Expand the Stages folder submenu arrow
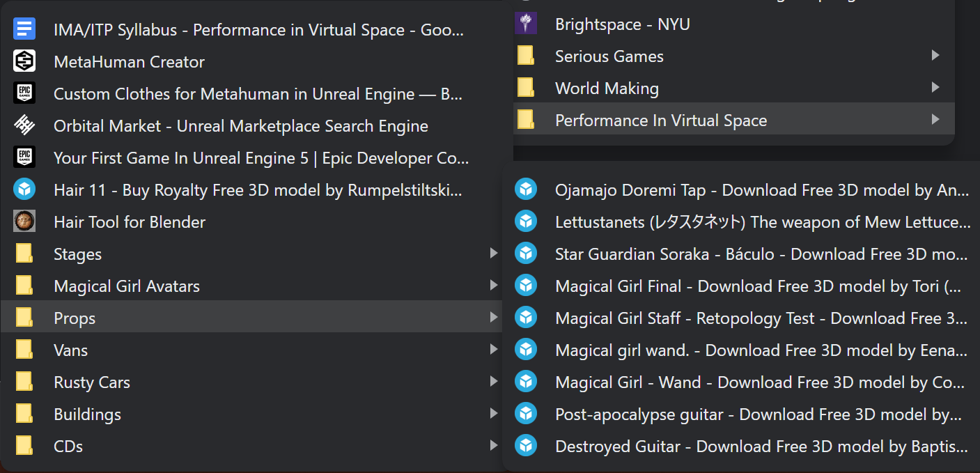 click(494, 254)
